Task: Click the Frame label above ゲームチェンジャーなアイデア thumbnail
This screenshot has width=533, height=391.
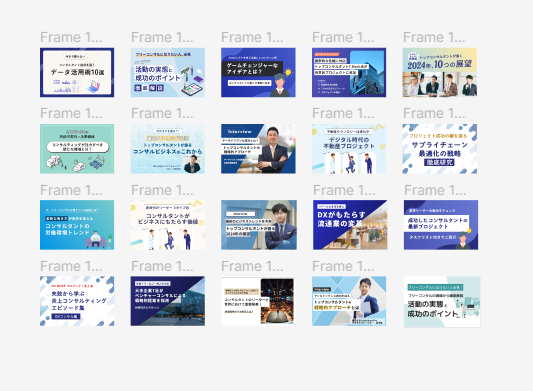Action: 252,37
